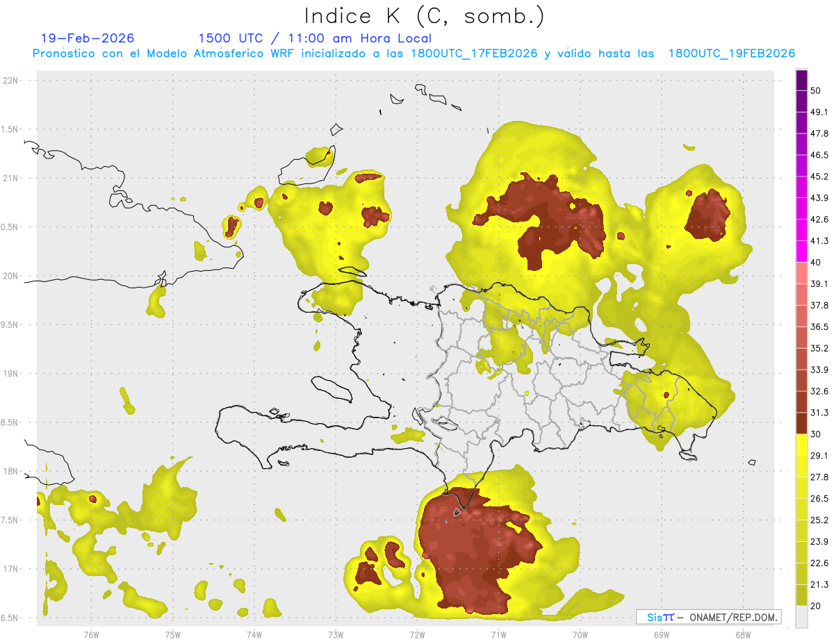
Task: Pick the bright yellow swatch between 29.1 and 30
Action: pyautogui.click(x=801, y=445)
